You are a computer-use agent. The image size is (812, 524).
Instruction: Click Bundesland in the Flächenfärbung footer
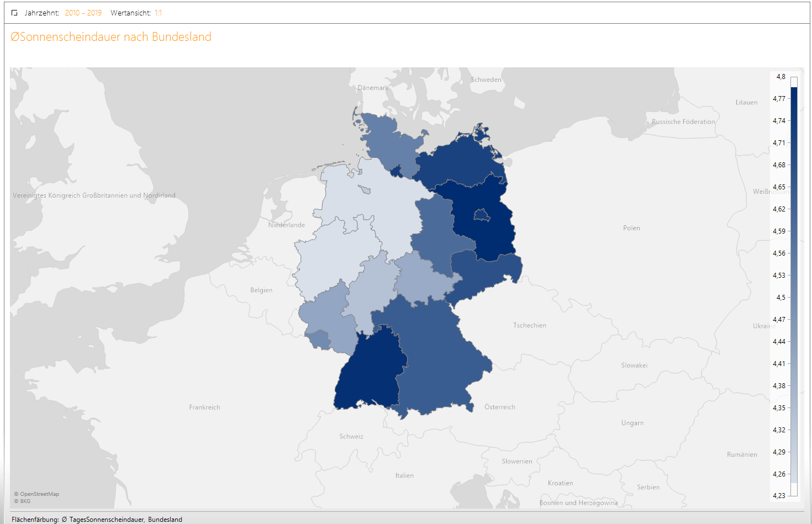165,520
